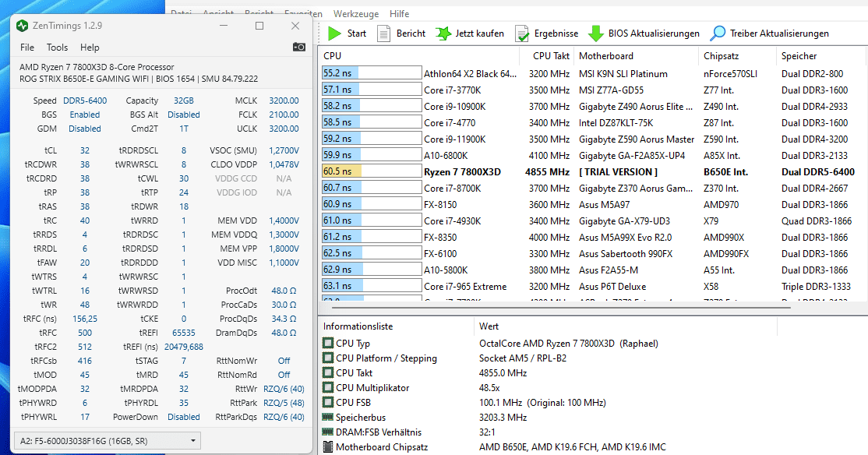Click the CPU FSB row icon

(328, 403)
